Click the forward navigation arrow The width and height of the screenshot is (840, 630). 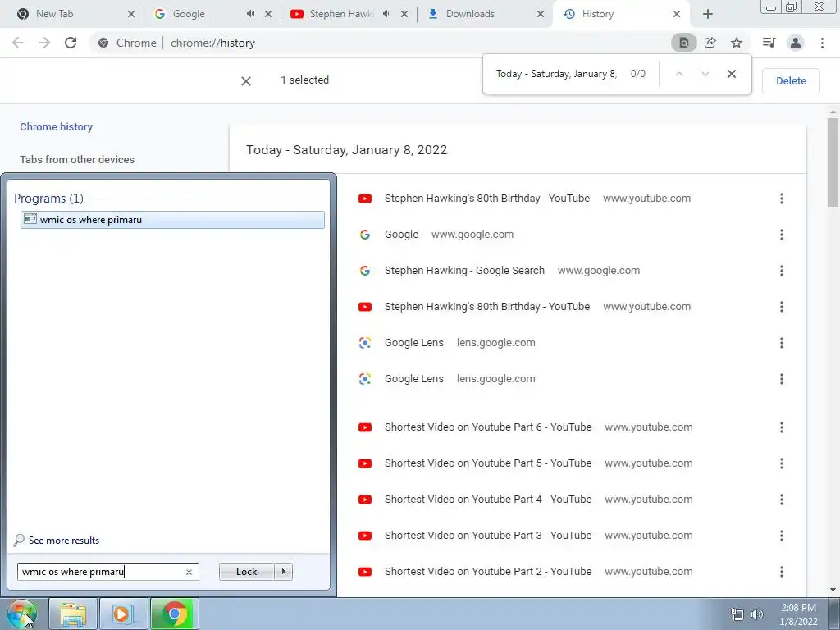coord(44,43)
